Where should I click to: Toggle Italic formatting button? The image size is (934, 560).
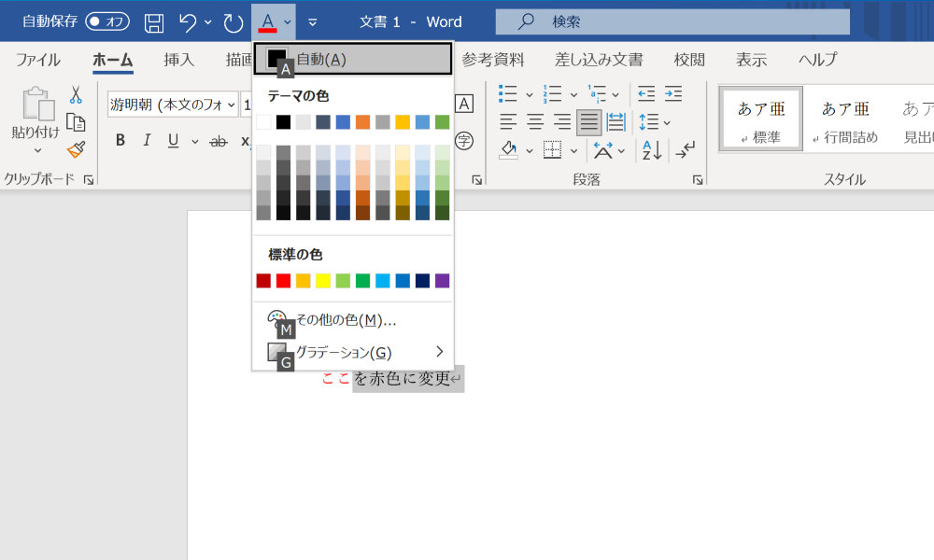(x=147, y=140)
